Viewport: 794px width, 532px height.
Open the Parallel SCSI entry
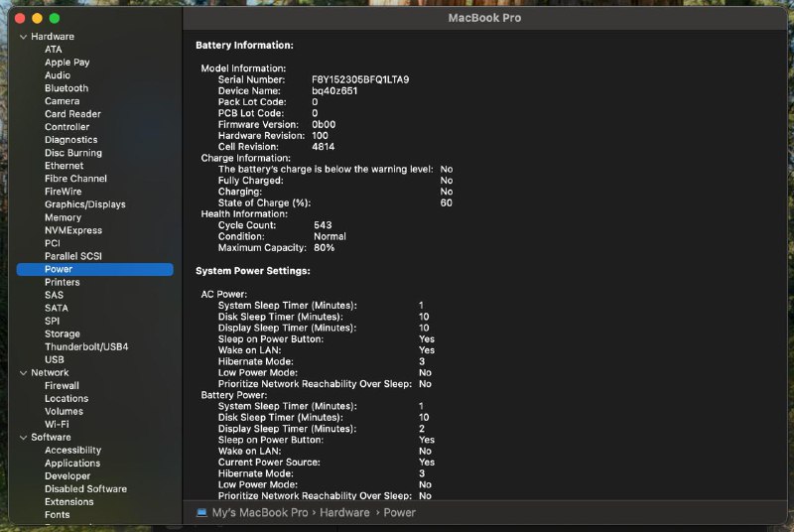click(x=72, y=256)
